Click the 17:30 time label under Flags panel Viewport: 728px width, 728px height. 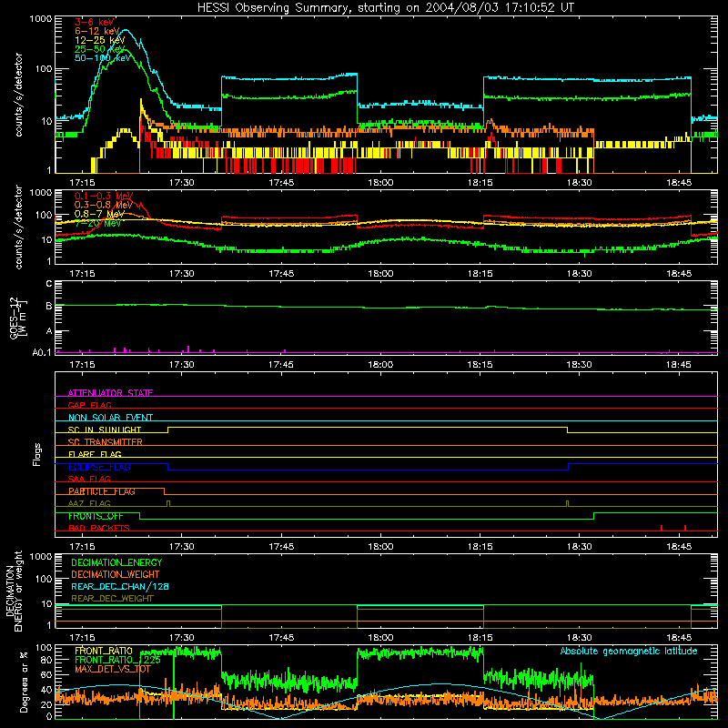click(x=181, y=547)
